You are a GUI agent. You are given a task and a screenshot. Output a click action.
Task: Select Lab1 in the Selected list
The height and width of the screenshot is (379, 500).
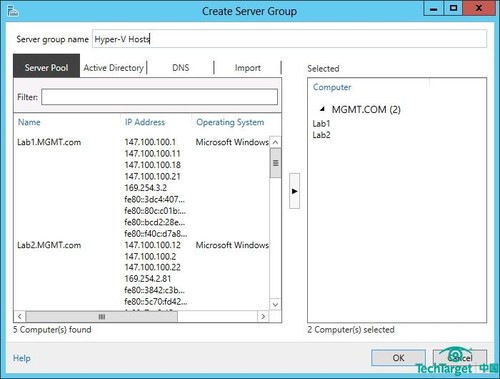pos(321,124)
